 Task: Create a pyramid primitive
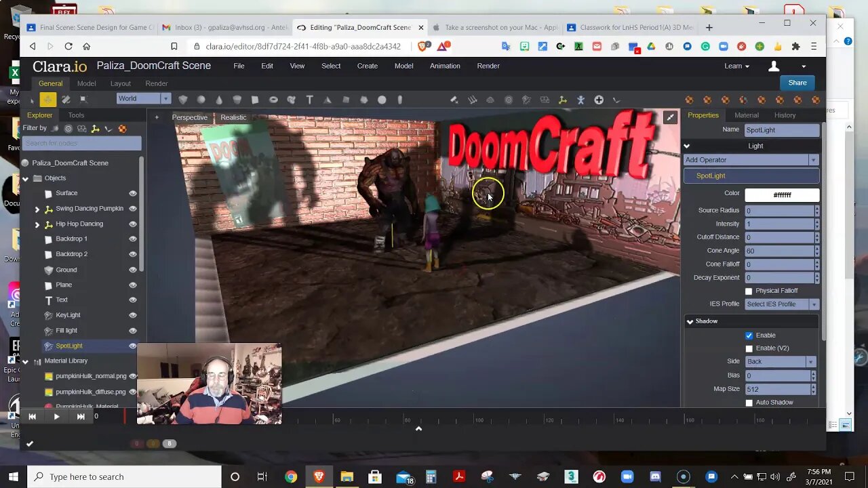click(327, 100)
